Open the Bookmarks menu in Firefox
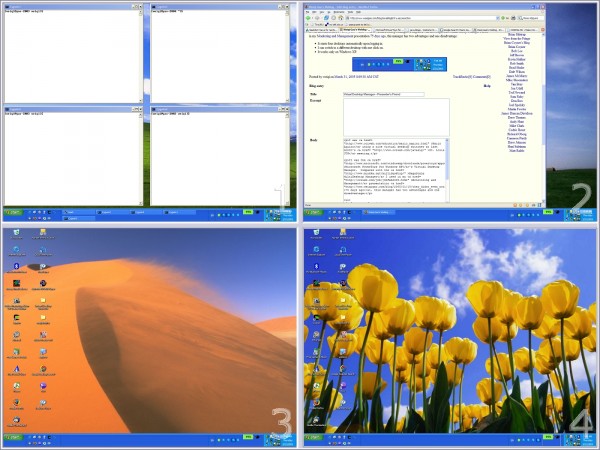 coord(339,12)
